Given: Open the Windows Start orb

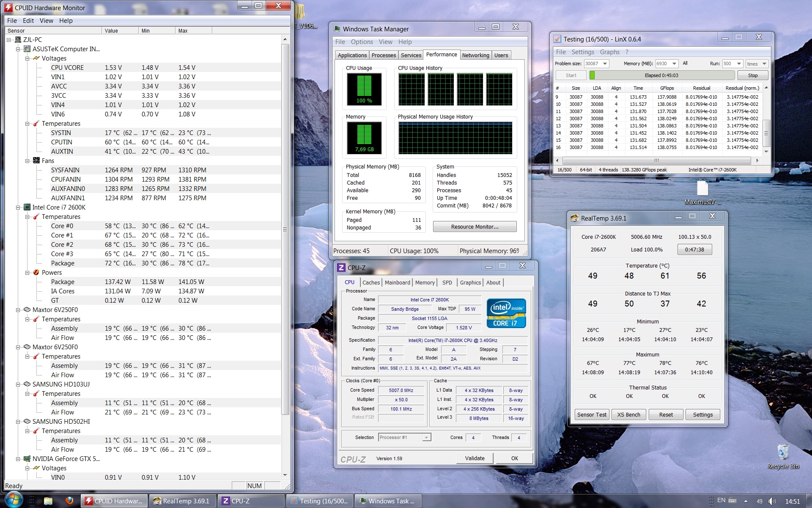Looking at the screenshot, I should click(x=14, y=500).
